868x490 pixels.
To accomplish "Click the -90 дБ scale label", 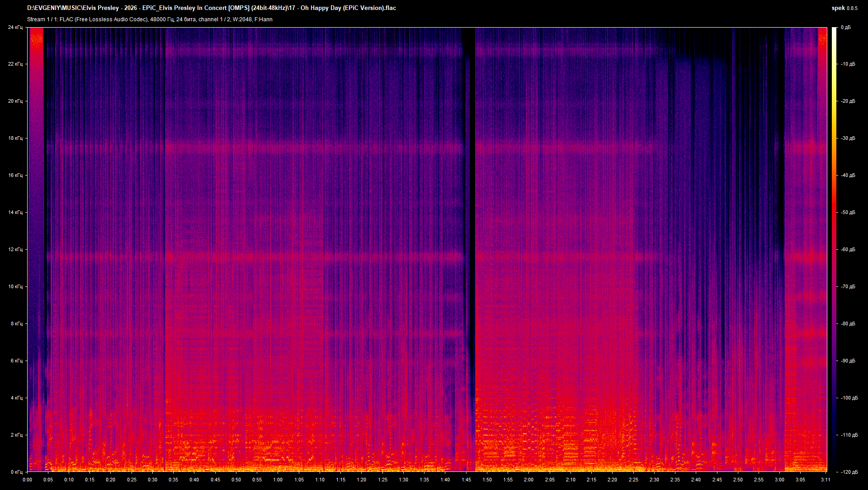I will click(x=848, y=361).
